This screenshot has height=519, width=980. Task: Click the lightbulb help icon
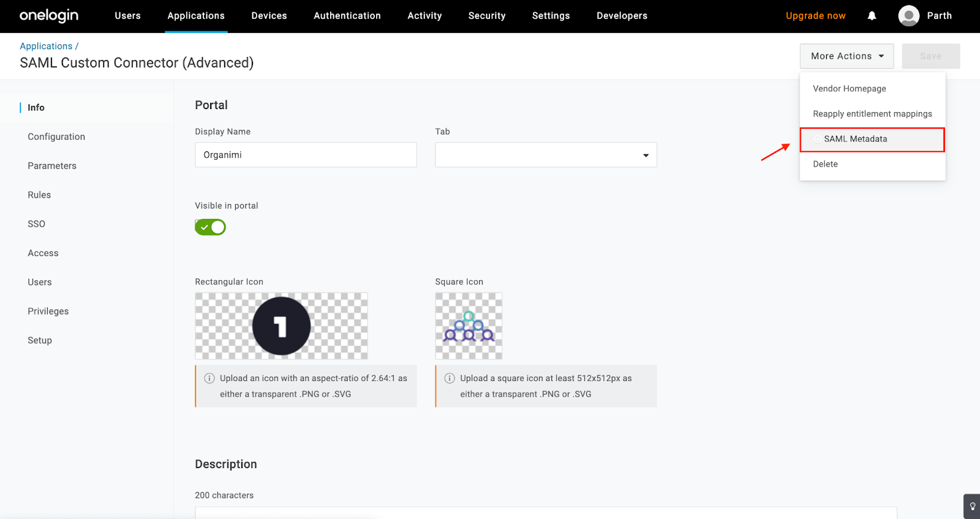(972, 507)
